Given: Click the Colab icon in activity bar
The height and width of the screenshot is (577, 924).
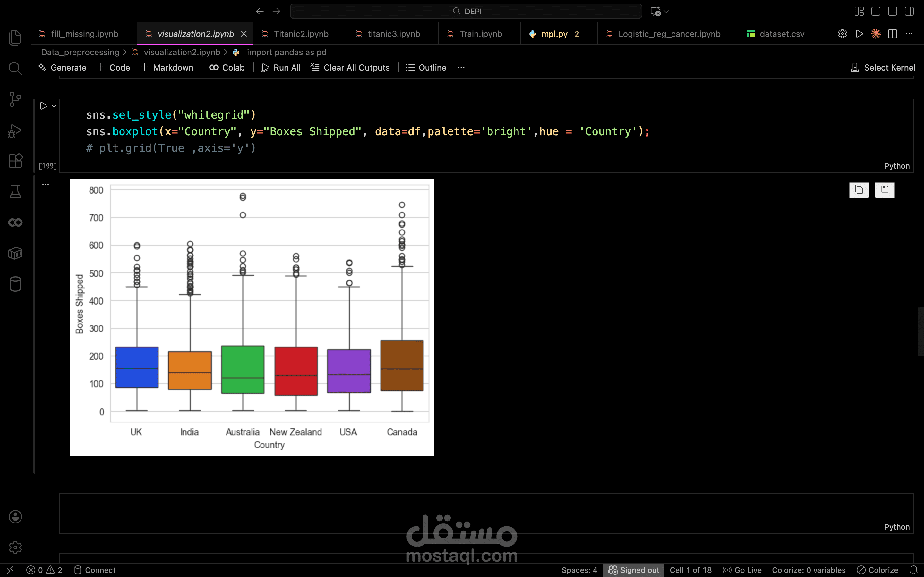Looking at the screenshot, I should tap(15, 222).
